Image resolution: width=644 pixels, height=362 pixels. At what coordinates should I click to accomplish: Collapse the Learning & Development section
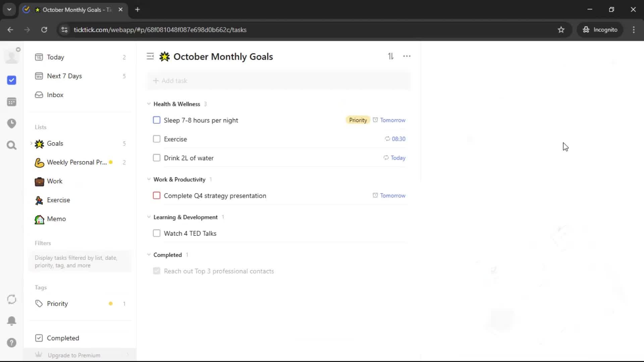149,217
